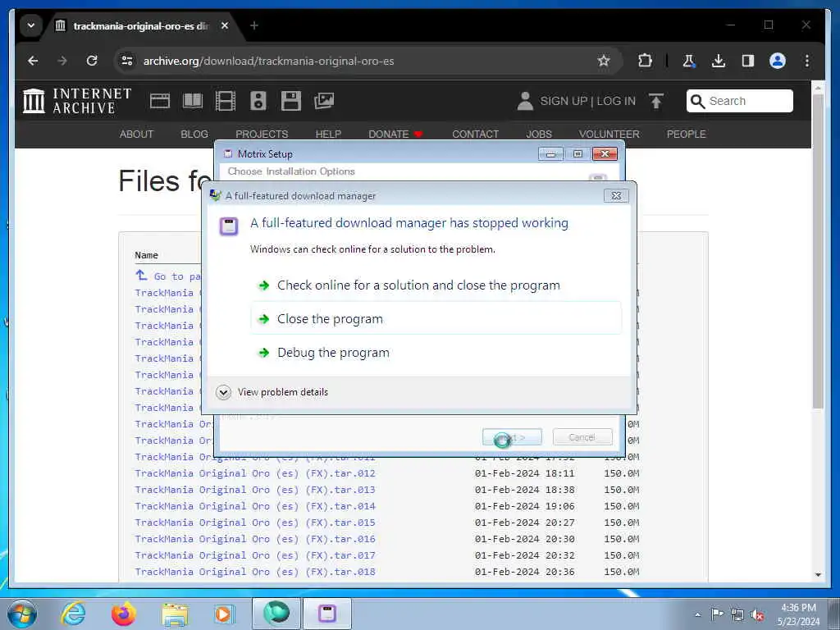Open the Texts (book) icon
Screen dimensions: 840x630
(x=193, y=101)
